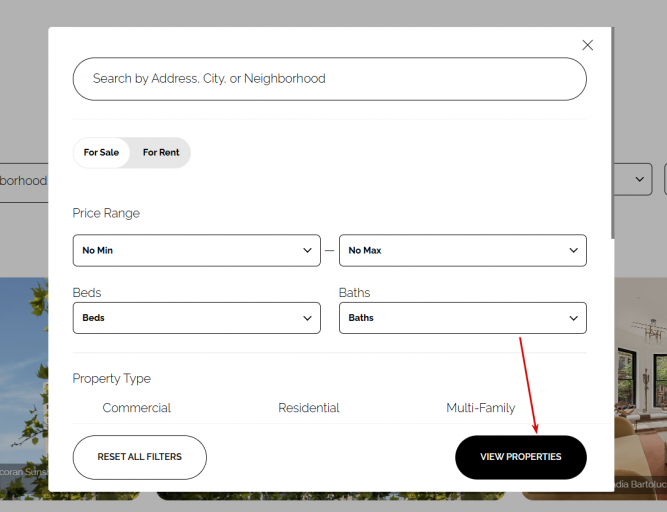Open the No Min price dropdown
The width and height of the screenshot is (667, 512).
tap(196, 250)
